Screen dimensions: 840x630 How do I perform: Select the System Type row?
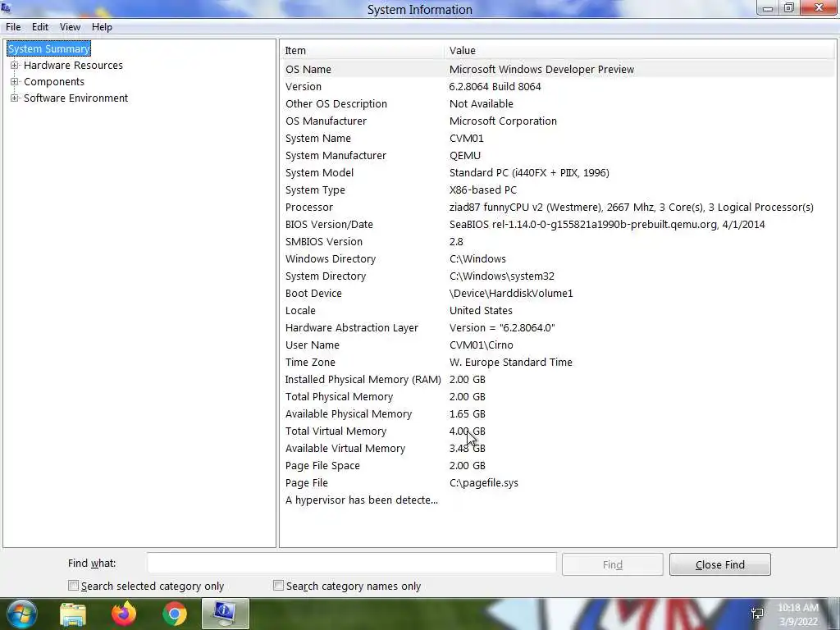coord(558,189)
